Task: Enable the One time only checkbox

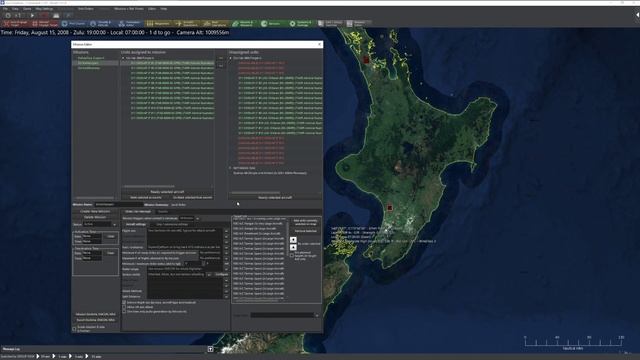Action: click(124, 311)
